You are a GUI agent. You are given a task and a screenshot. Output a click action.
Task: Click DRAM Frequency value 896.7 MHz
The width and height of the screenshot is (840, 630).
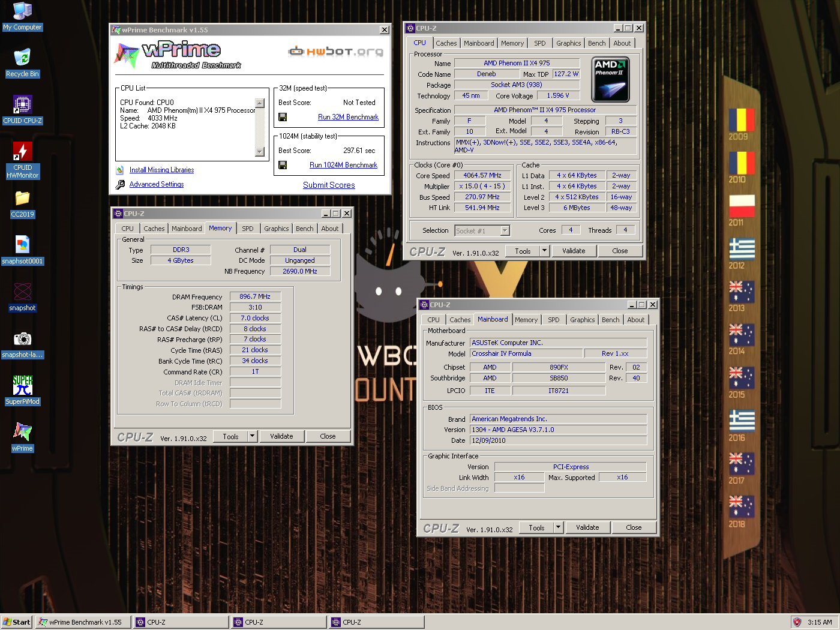click(x=255, y=296)
